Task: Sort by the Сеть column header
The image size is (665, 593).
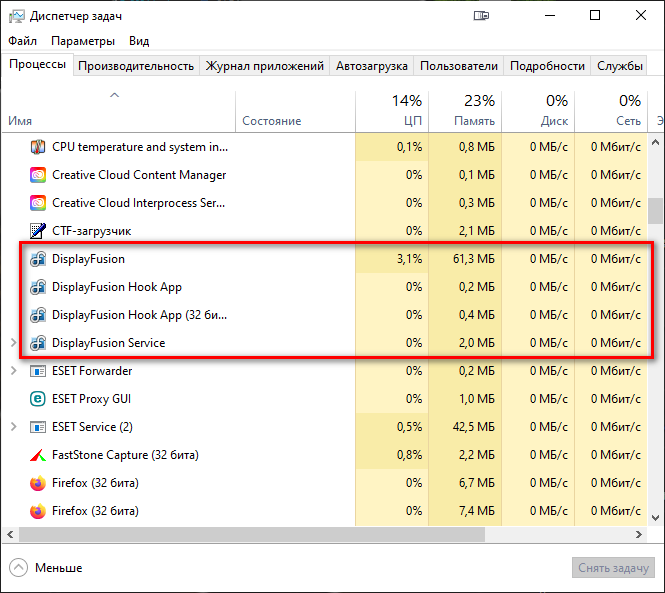Action: click(611, 111)
